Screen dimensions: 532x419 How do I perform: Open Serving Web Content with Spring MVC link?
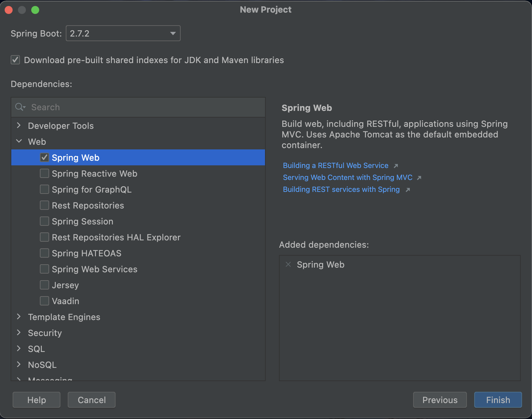point(347,177)
